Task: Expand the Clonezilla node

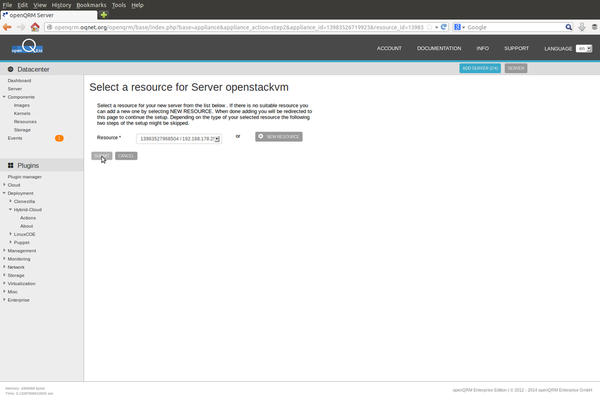Action: [10, 201]
